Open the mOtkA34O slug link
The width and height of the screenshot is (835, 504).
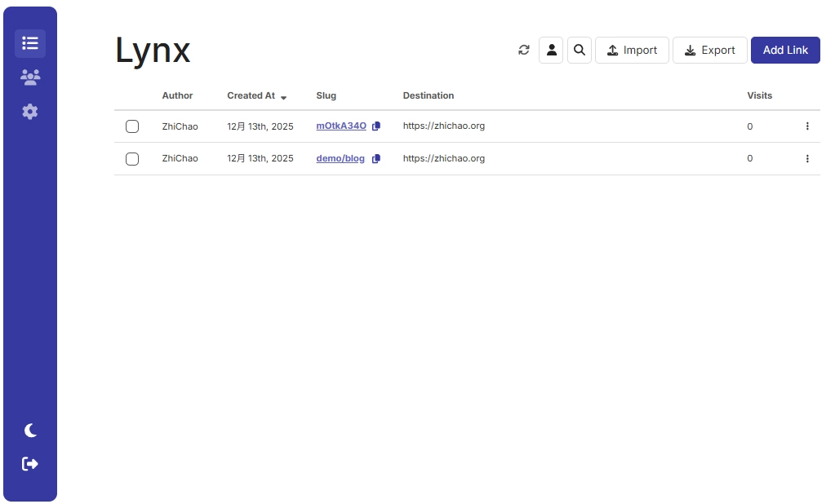pyautogui.click(x=341, y=126)
